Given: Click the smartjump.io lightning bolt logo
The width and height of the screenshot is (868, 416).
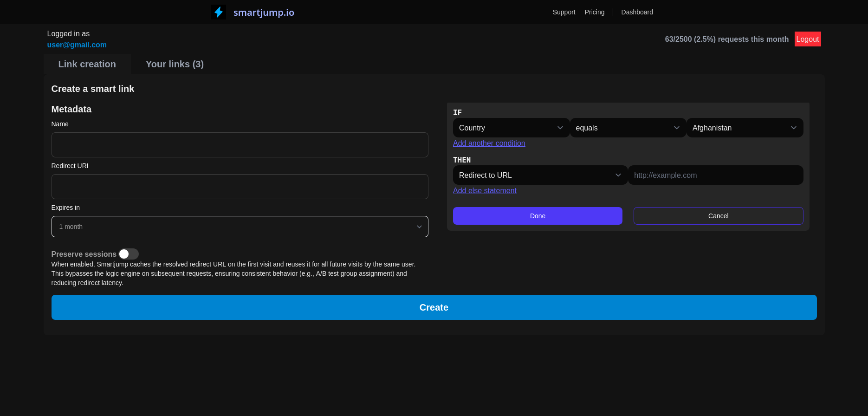Looking at the screenshot, I should click(219, 12).
